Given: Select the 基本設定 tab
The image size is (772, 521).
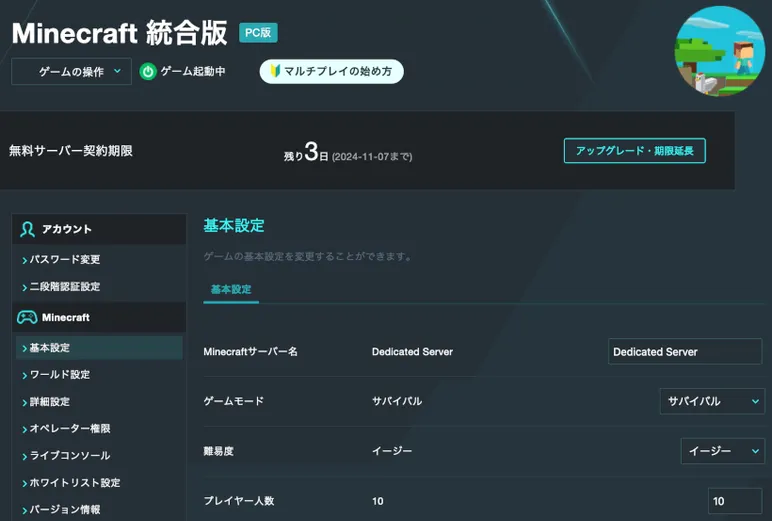Looking at the screenshot, I should point(231,290).
